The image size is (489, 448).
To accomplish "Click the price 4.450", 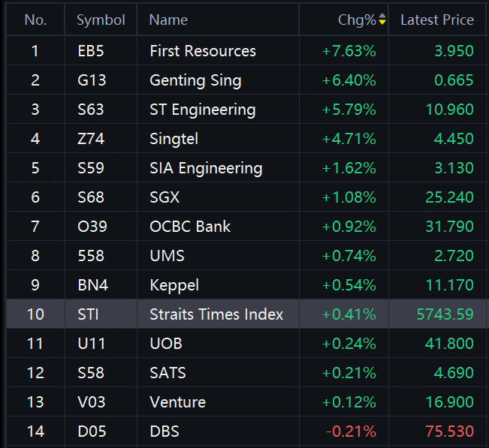I will pyautogui.click(x=454, y=139).
